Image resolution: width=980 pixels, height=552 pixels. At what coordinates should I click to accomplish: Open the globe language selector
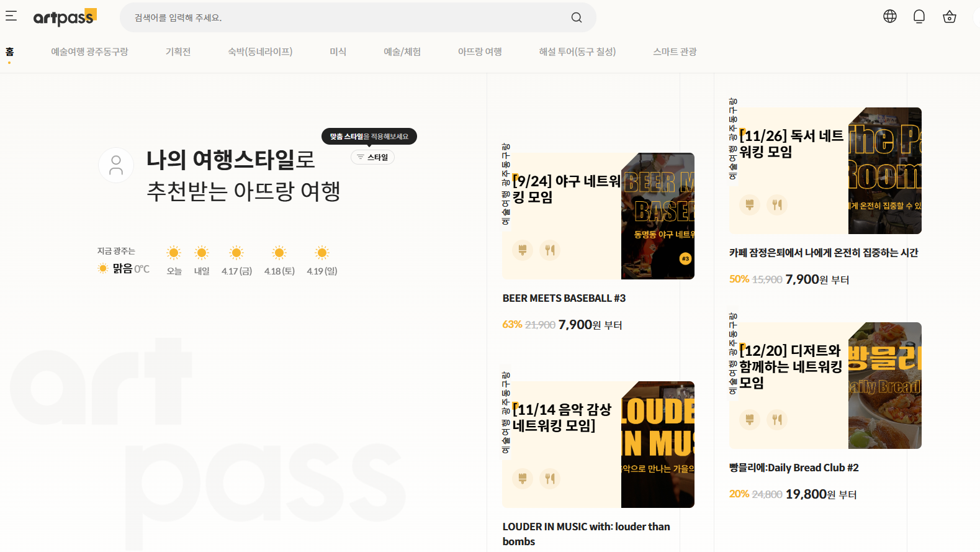tap(890, 17)
